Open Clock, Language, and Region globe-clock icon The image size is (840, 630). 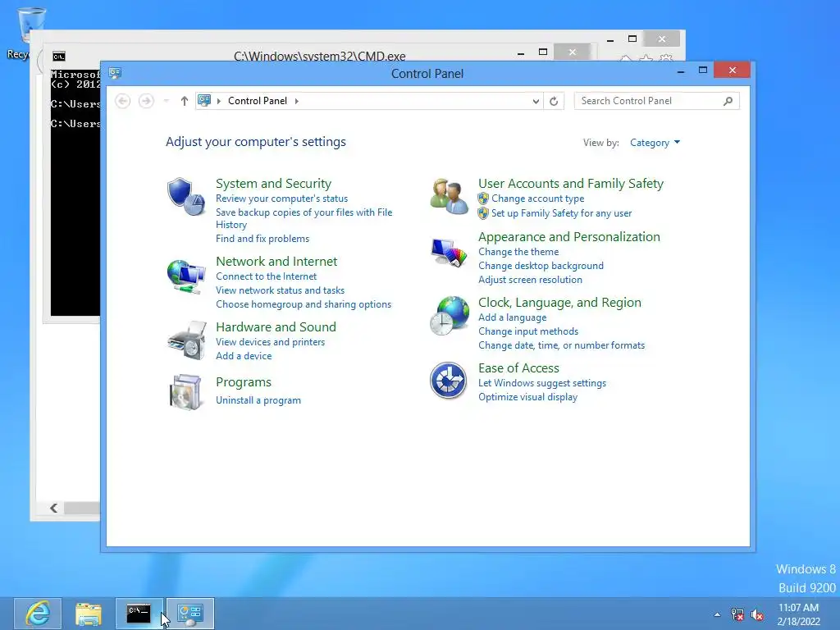(x=450, y=316)
